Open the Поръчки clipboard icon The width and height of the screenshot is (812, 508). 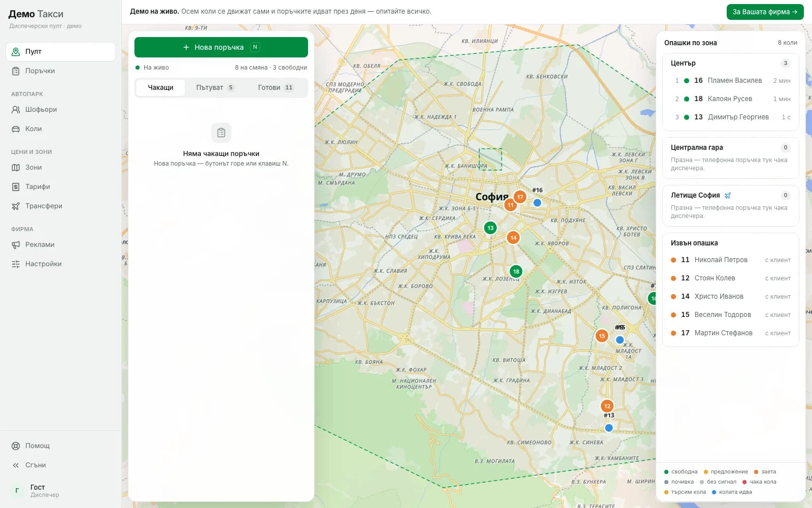(x=16, y=71)
